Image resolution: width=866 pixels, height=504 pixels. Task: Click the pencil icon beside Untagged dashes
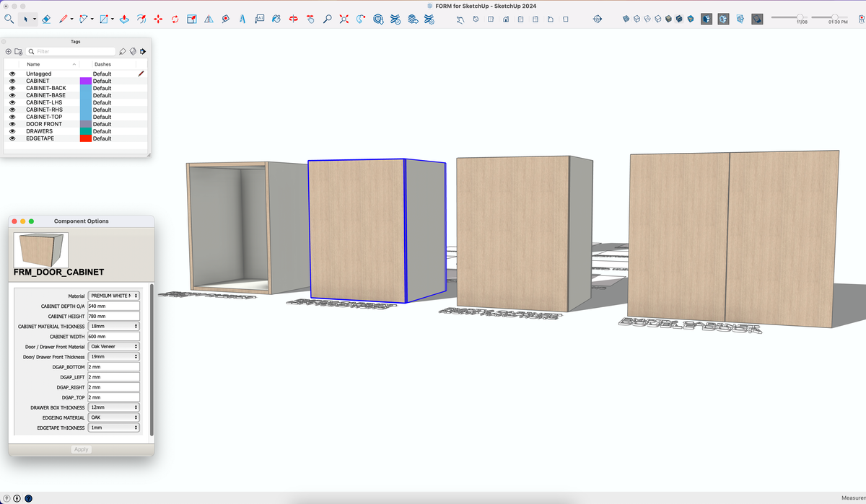(x=140, y=73)
